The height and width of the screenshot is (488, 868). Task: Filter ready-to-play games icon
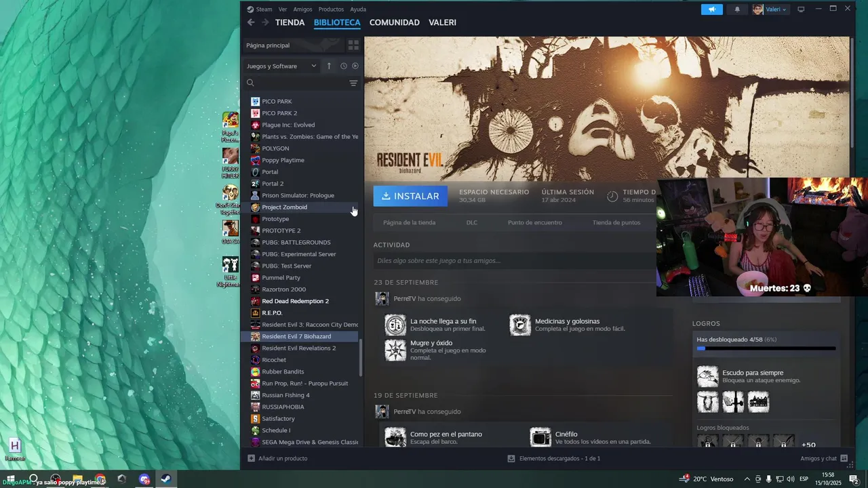[x=355, y=66]
